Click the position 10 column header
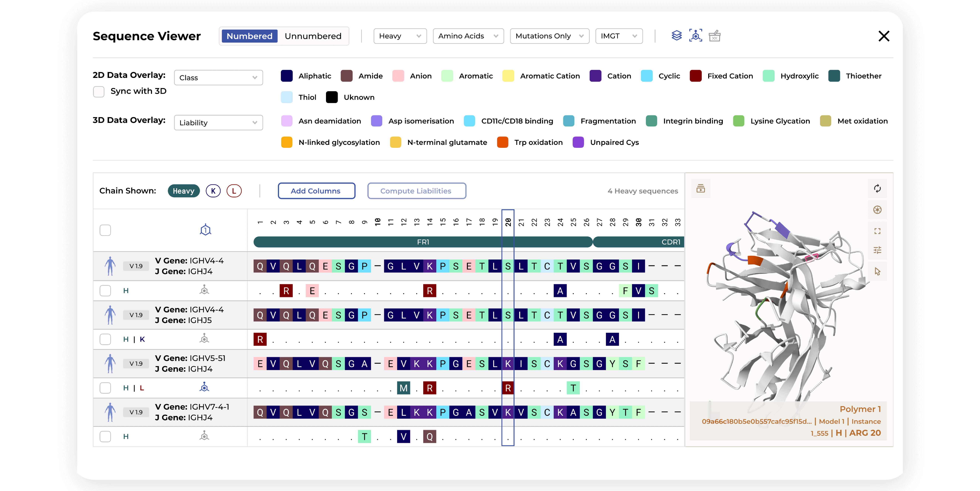The width and height of the screenshot is (980, 491). tap(377, 222)
